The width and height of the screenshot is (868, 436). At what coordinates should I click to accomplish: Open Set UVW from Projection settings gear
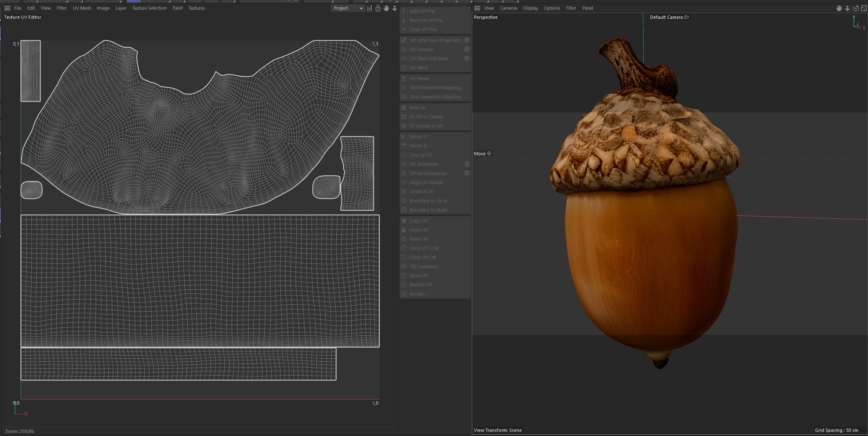coord(467,40)
